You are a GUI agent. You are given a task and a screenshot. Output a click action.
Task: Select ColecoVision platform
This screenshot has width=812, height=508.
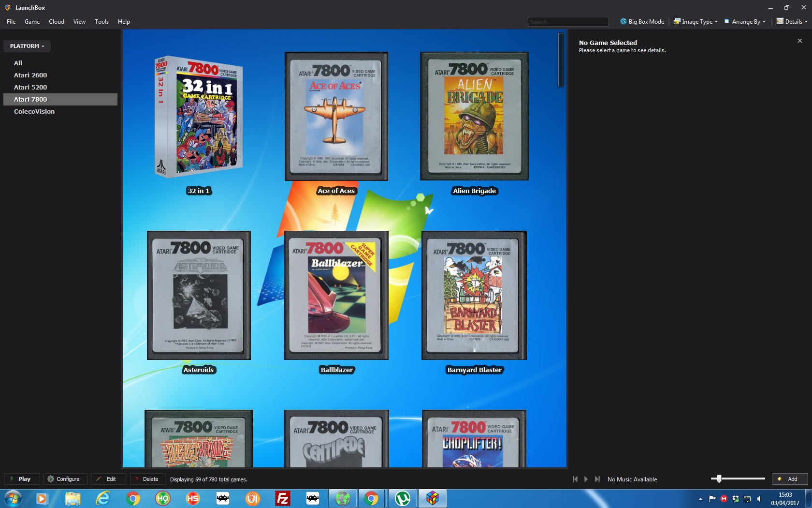tap(60, 111)
